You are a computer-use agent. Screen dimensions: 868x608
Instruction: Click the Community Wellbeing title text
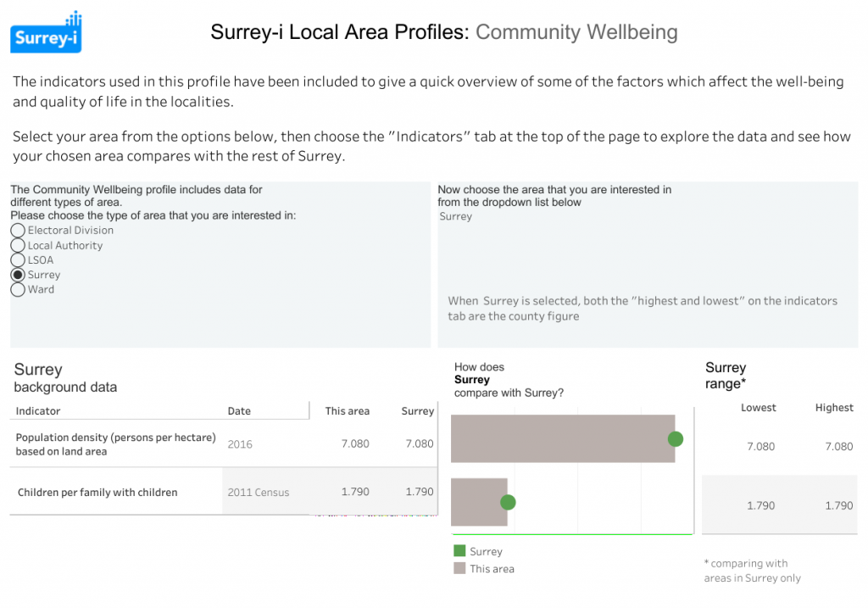[576, 32]
